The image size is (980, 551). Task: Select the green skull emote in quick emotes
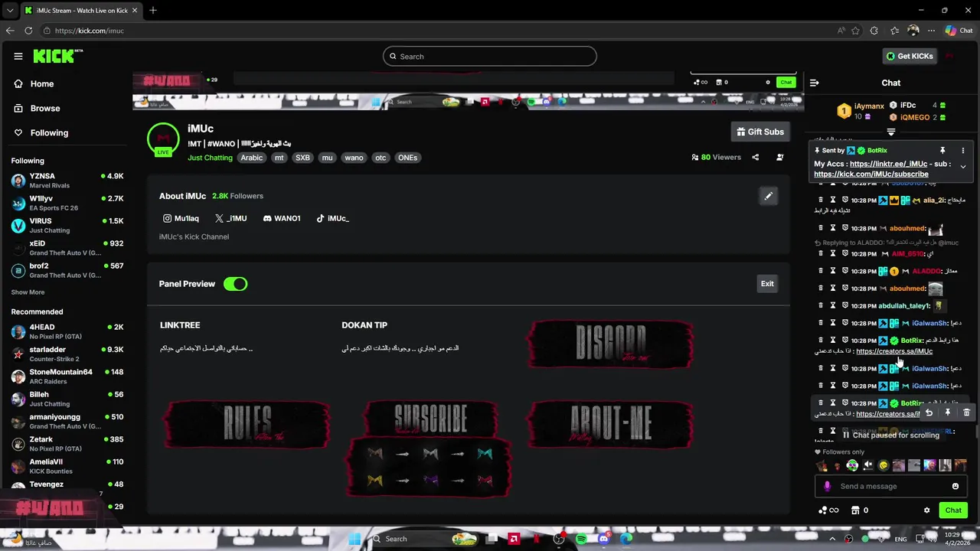pos(852,465)
